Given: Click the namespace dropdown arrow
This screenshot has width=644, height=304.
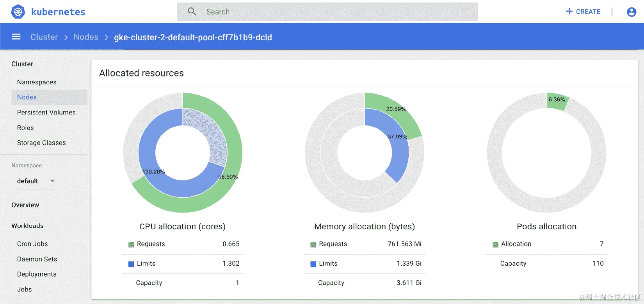Looking at the screenshot, I should (52, 181).
